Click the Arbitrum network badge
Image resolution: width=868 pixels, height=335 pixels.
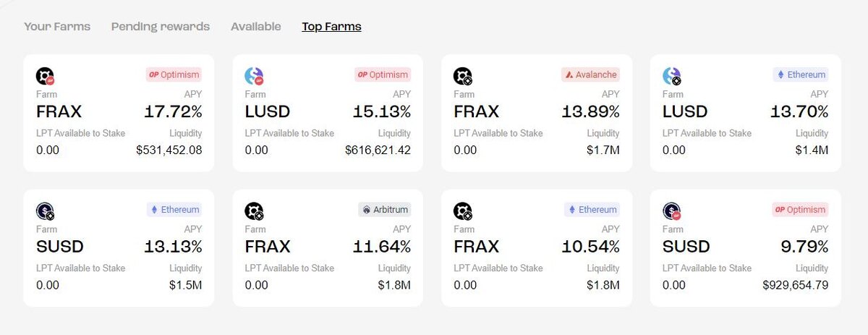click(385, 210)
